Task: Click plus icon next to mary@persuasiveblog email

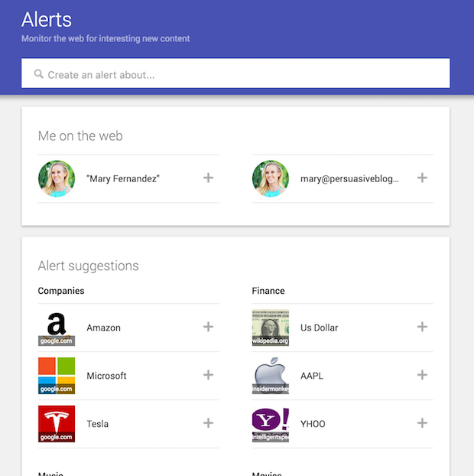Action: click(422, 178)
